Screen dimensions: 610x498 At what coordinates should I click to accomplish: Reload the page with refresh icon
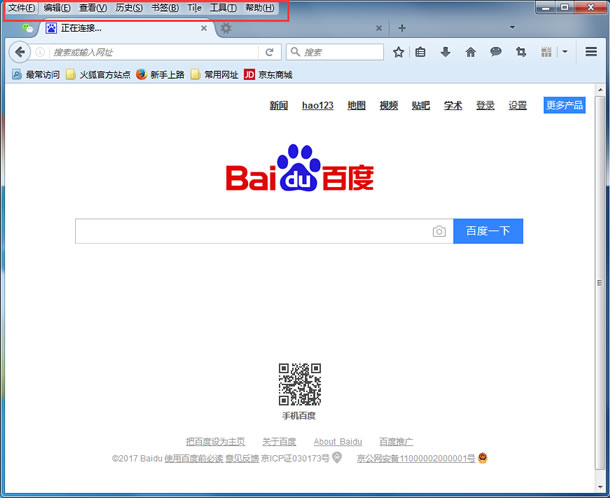tap(269, 52)
